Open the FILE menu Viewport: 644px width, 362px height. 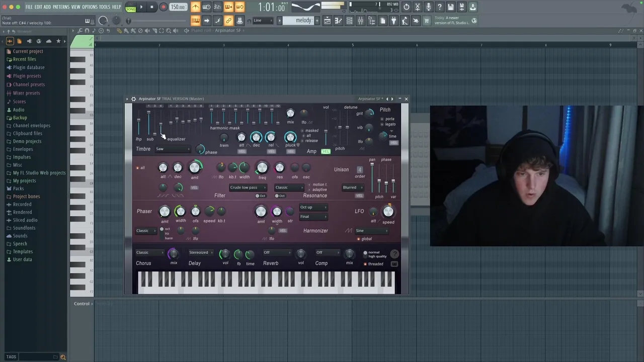click(x=29, y=7)
